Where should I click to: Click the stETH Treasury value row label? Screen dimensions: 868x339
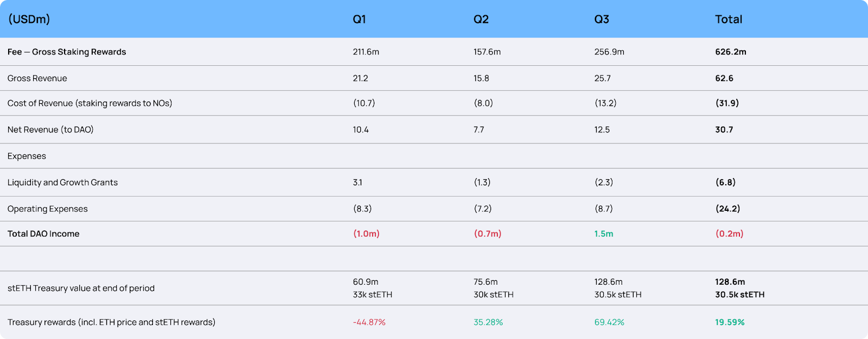(x=81, y=288)
